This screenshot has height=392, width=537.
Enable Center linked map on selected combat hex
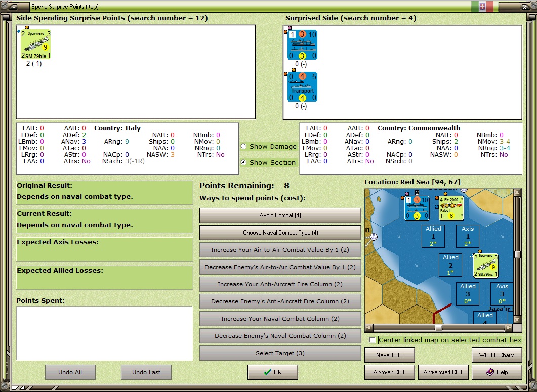click(373, 340)
